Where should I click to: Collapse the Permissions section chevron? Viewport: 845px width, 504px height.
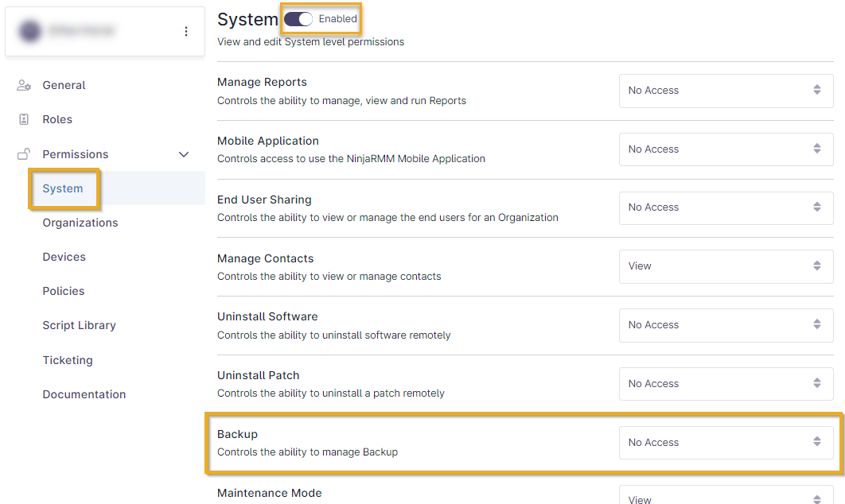[x=184, y=154]
